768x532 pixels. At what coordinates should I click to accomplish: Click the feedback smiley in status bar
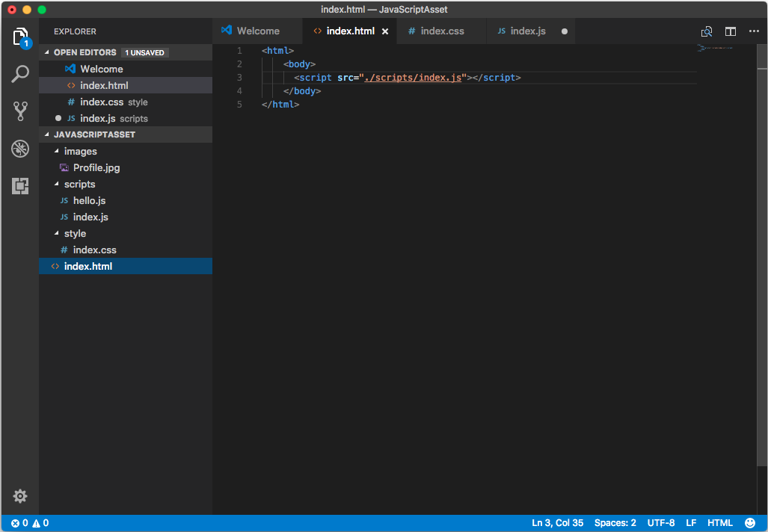pos(750,523)
